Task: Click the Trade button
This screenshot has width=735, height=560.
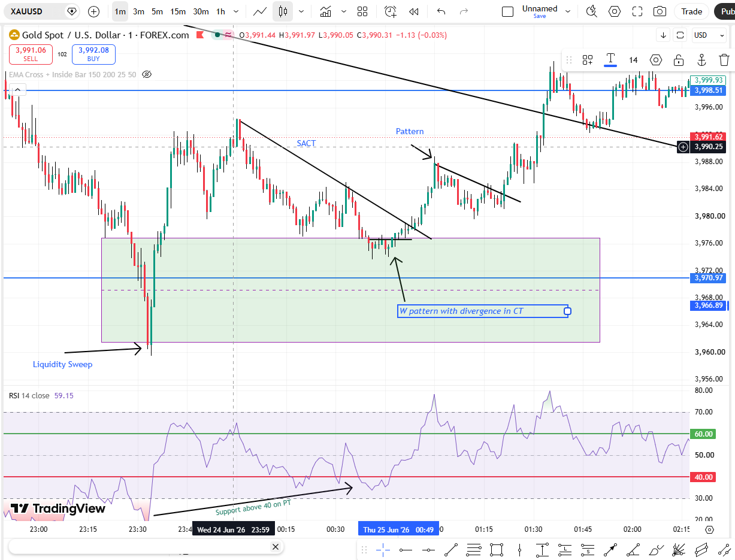Action: coord(692,11)
